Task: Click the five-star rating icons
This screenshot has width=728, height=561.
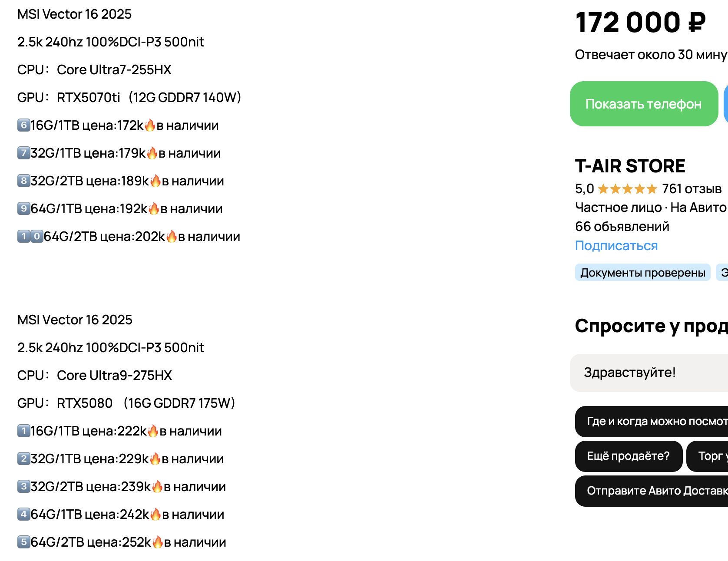Action: point(627,189)
